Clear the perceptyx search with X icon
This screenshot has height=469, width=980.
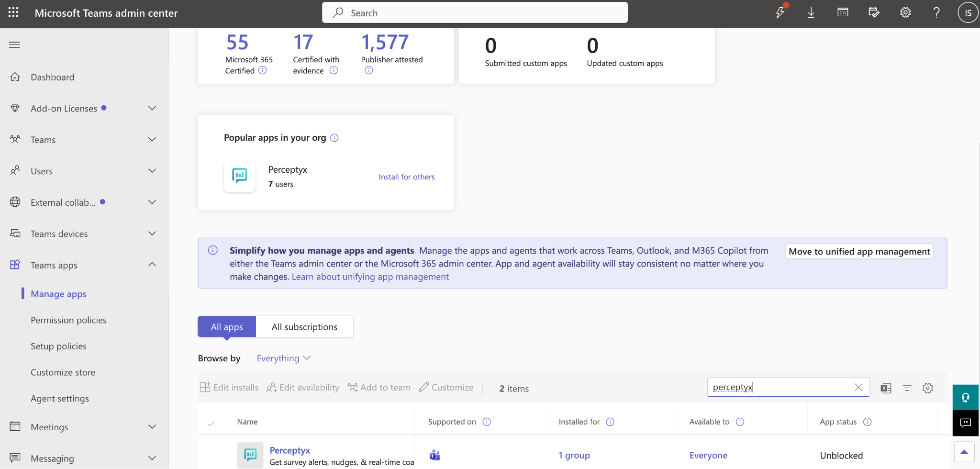point(858,387)
